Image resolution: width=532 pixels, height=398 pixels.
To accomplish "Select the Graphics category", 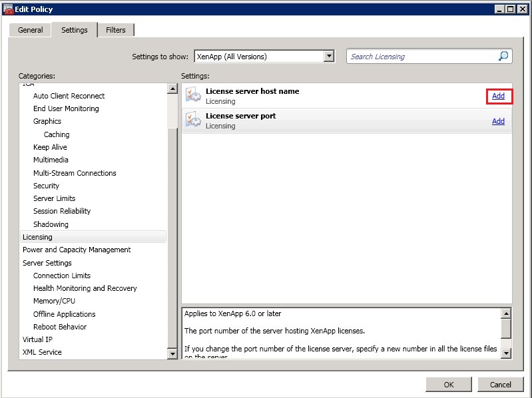I will click(x=47, y=121).
